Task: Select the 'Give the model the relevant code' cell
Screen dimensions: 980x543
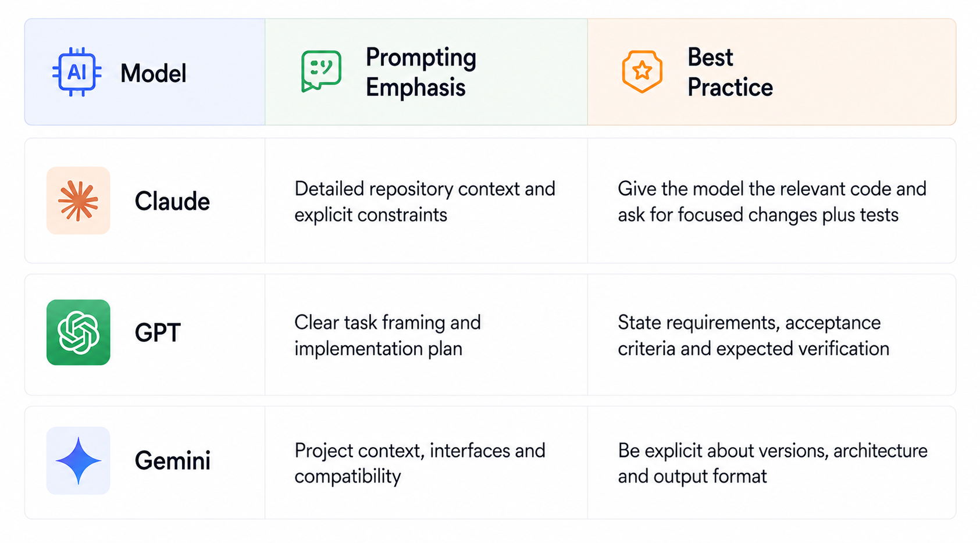Action: pos(772,201)
